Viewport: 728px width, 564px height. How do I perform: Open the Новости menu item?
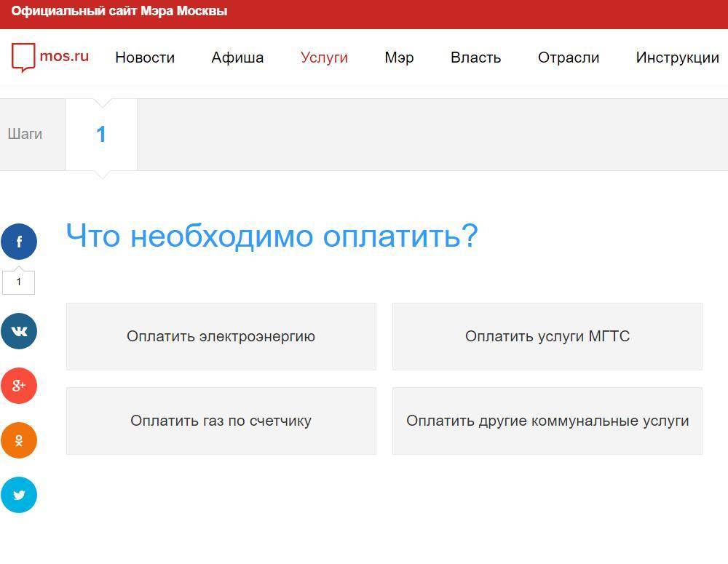tap(145, 57)
